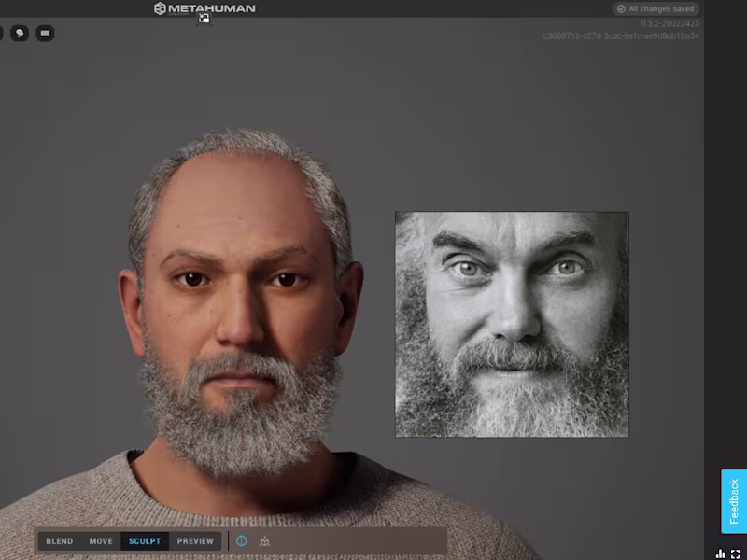Click the bar chart stats icon
This screenshot has width=747, height=560.
pyautogui.click(x=720, y=553)
